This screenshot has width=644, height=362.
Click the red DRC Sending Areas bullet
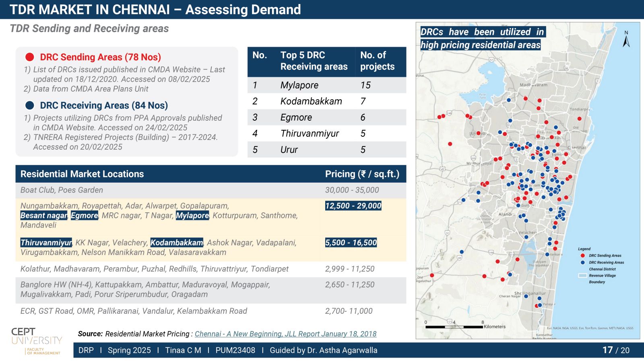[29, 57]
